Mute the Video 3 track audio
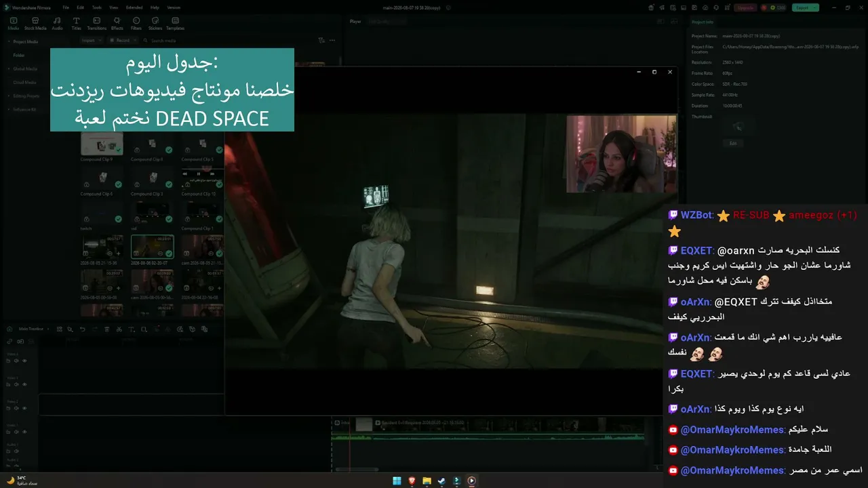 pos(18,384)
